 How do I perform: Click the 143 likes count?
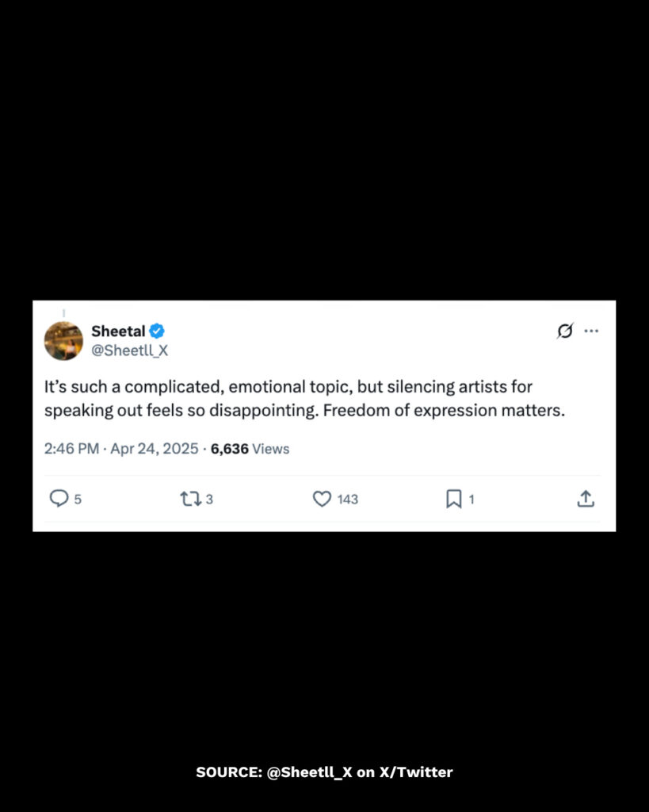[x=347, y=500]
